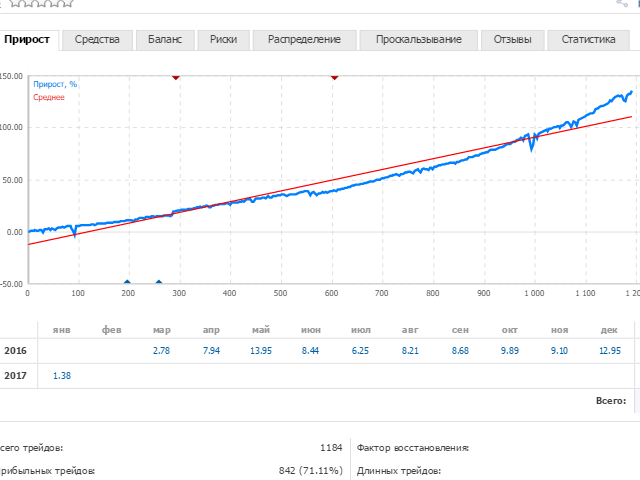Click the July 2016 value 6.25
The height and width of the screenshot is (480, 640).
coord(360,351)
